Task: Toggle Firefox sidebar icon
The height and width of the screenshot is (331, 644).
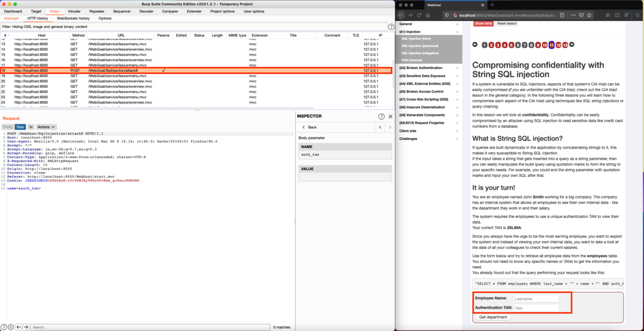Action: [618, 15]
